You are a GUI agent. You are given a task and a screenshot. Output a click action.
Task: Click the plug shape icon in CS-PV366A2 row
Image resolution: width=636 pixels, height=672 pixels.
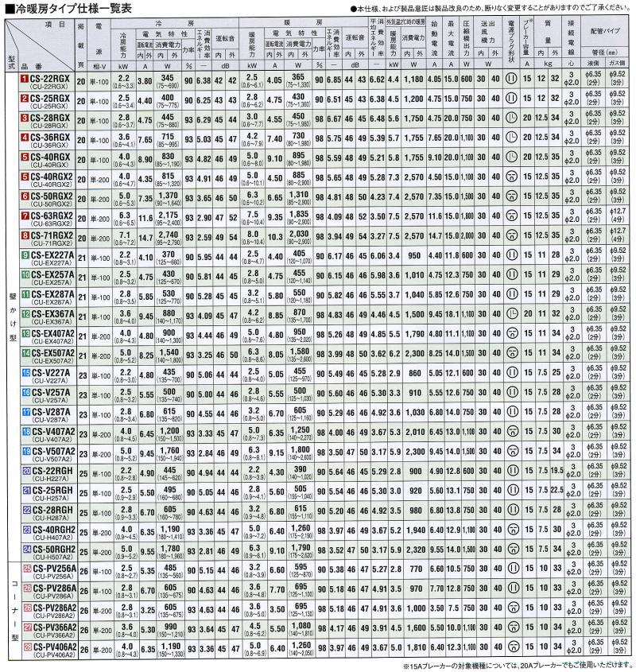(514, 627)
